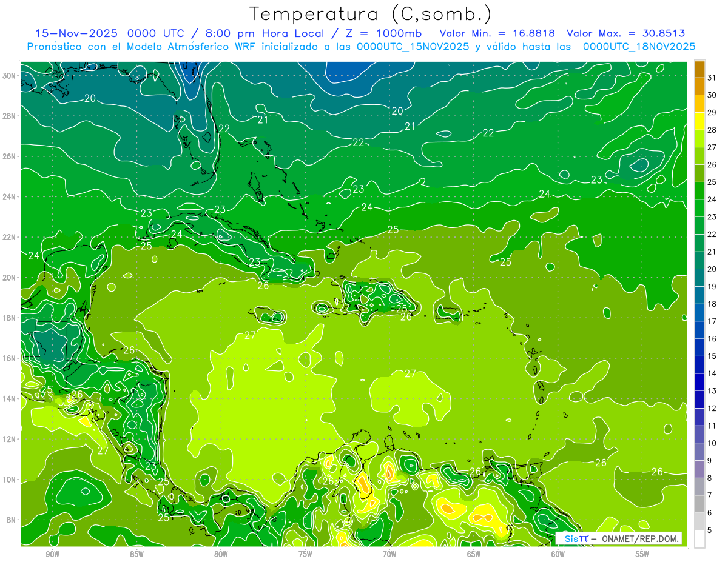Click the '18N' latitude axis label

pos(9,318)
